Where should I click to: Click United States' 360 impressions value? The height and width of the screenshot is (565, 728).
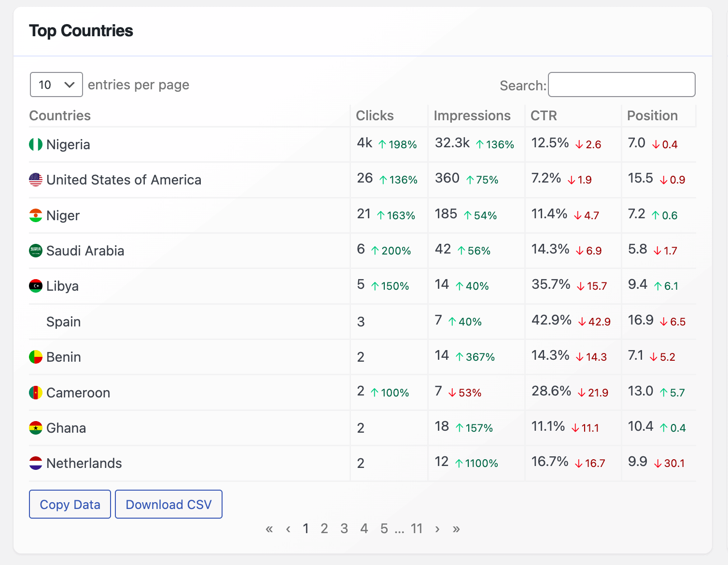pyautogui.click(x=447, y=178)
